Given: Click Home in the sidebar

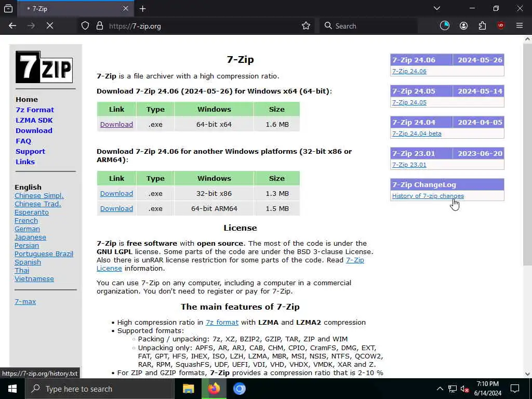Looking at the screenshot, I should pos(26,99).
